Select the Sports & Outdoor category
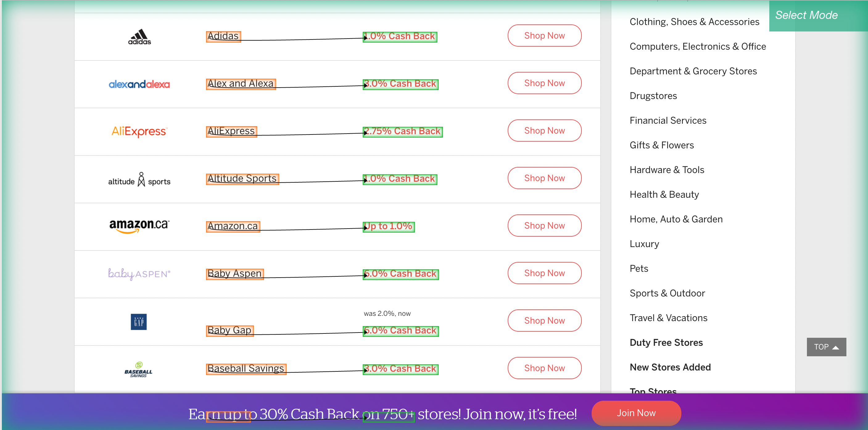Image resolution: width=868 pixels, height=430 pixels. [668, 293]
